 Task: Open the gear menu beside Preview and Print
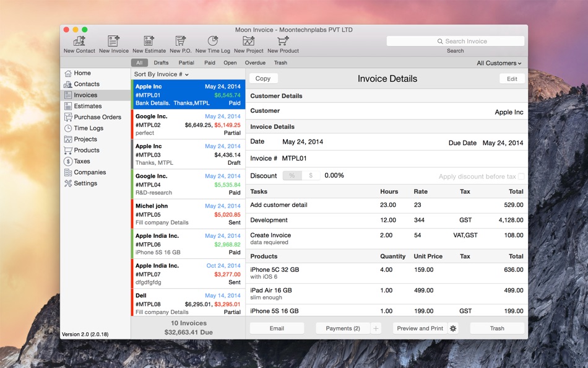click(x=452, y=328)
